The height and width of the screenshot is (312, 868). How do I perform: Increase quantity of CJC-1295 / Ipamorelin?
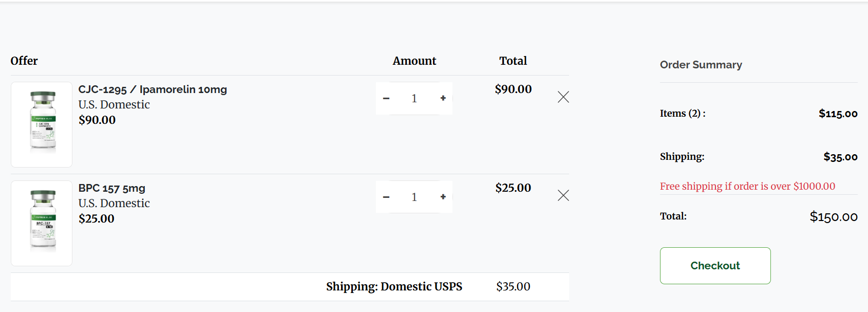[x=443, y=98]
